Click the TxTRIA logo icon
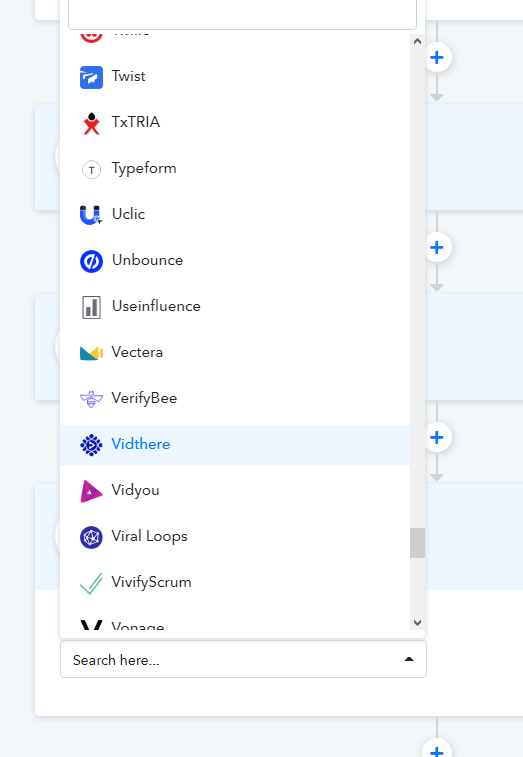Image resolution: width=523 pixels, height=757 pixels. (x=91, y=123)
